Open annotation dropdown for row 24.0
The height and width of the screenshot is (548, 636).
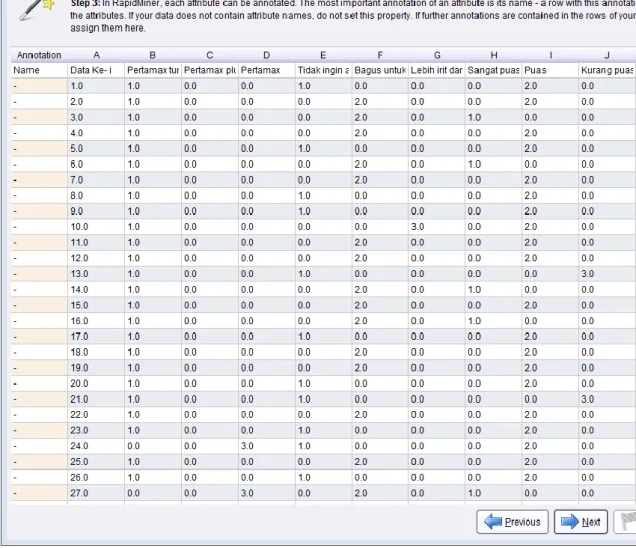[39, 446]
